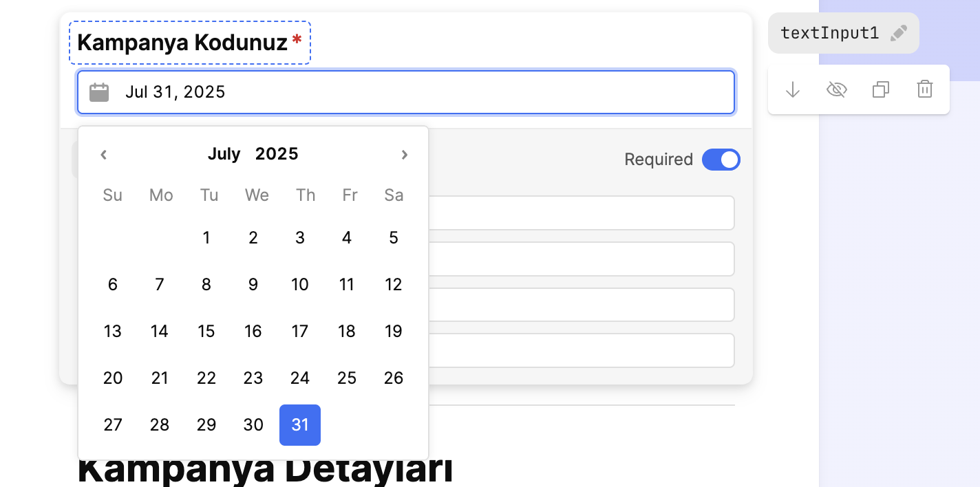Toggle the Required switch off
Viewport: 980px width, 487px height.
click(x=721, y=160)
